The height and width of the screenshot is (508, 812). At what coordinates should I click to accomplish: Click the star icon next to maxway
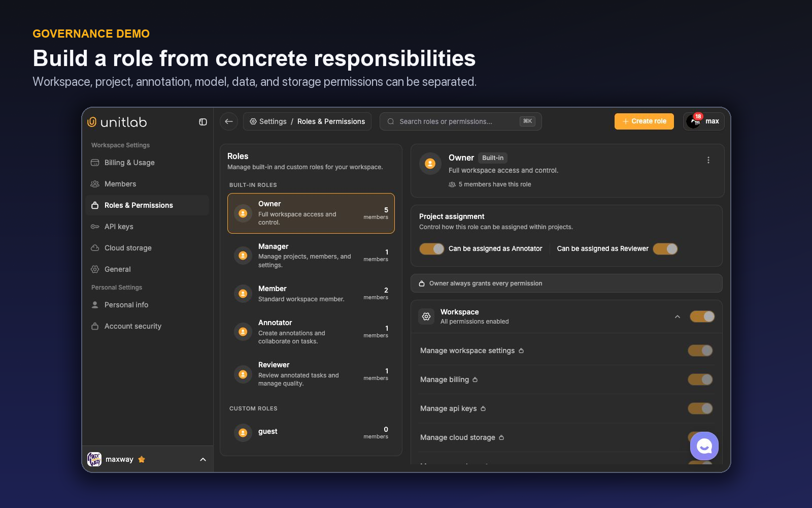[142, 459]
